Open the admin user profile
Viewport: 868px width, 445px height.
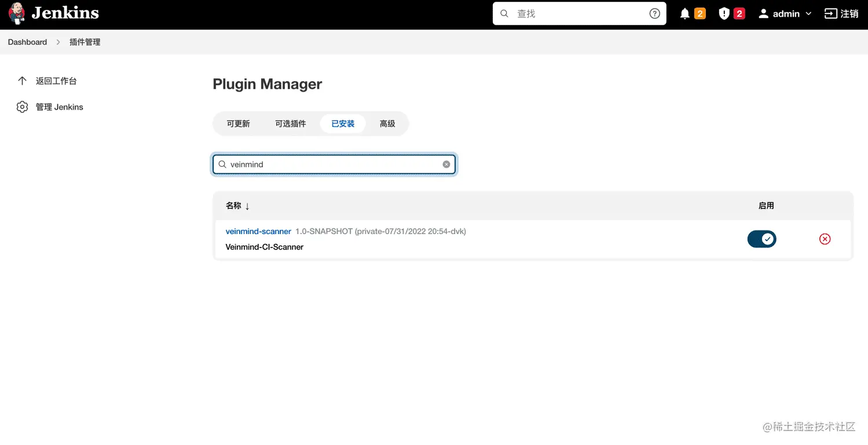click(779, 13)
